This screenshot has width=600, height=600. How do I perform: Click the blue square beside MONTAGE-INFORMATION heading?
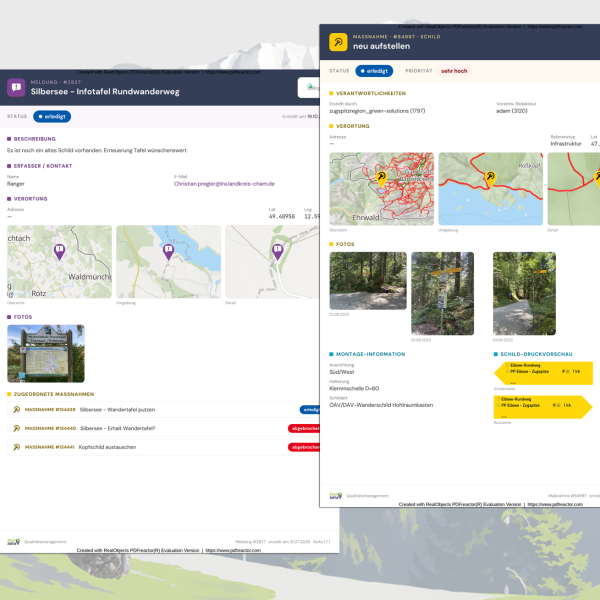[x=331, y=354]
